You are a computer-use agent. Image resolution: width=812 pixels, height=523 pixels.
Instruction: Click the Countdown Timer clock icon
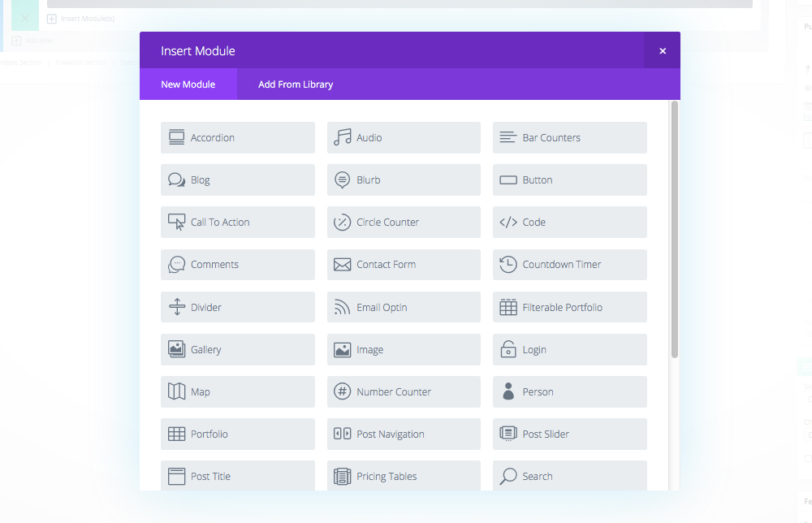pos(508,265)
